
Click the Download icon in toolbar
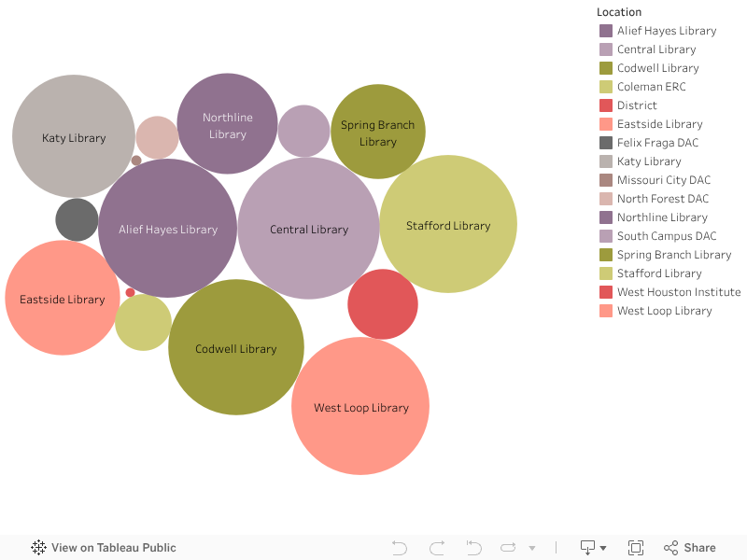click(x=587, y=548)
